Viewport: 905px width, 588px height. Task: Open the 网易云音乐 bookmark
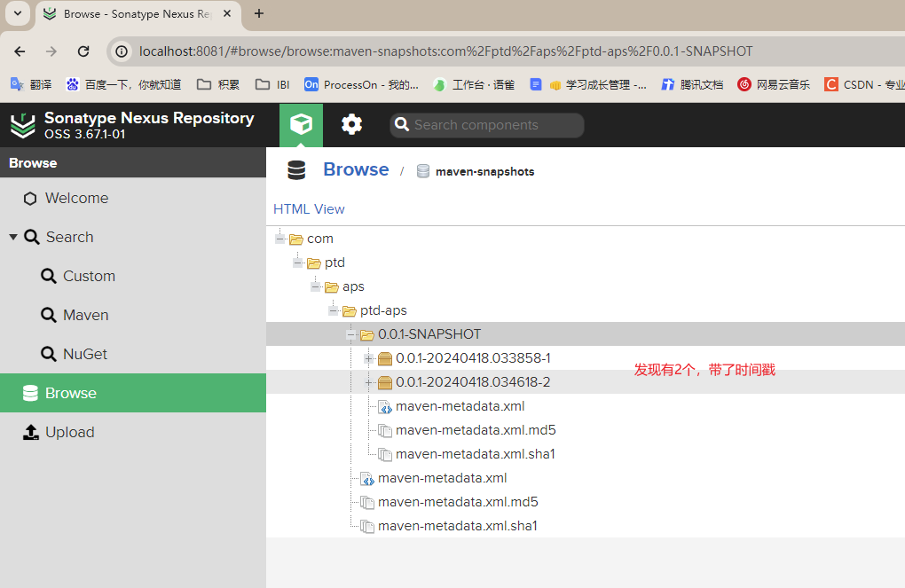[774, 85]
